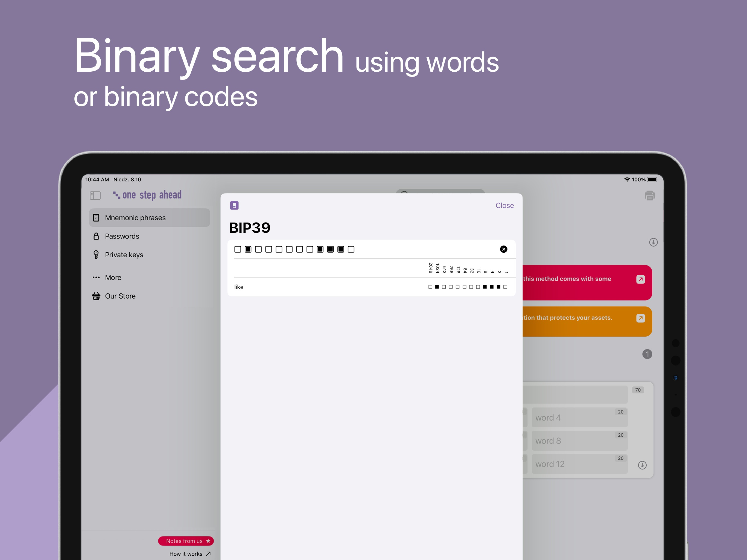Toggle the sidebar visibility icon

[x=95, y=196]
